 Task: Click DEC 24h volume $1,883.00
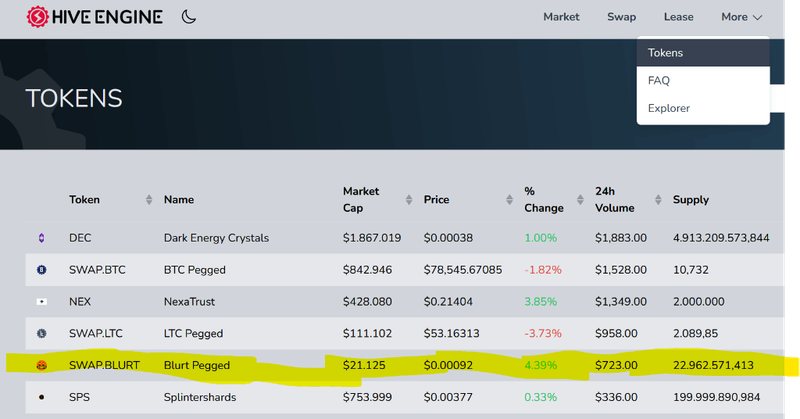[621, 238]
